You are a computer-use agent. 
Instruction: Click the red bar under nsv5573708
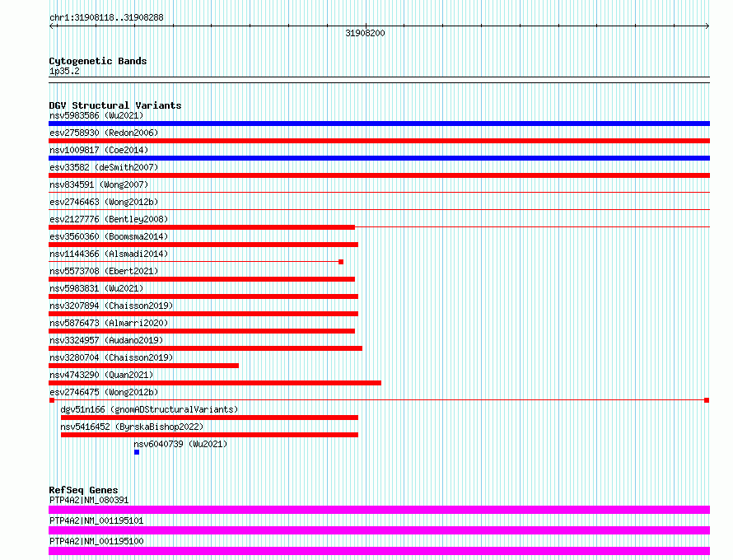click(202, 279)
